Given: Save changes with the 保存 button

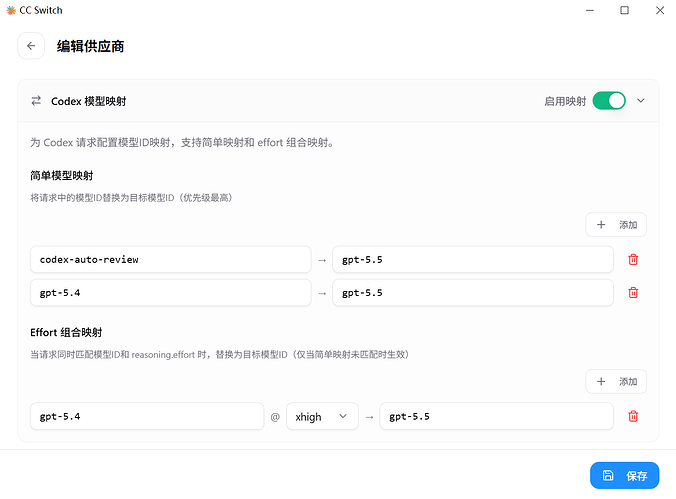Looking at the screenshot, I should pyautogui.click(x=624, y=476).
